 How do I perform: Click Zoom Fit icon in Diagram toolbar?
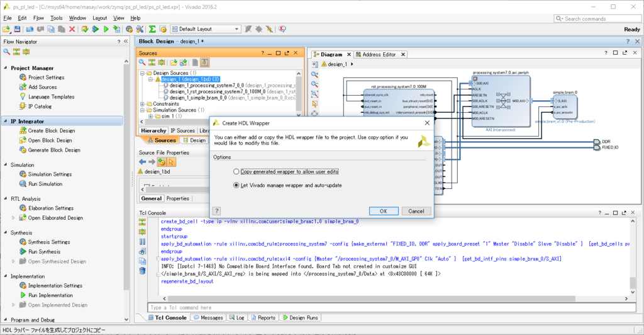click(x=314, y=94)
